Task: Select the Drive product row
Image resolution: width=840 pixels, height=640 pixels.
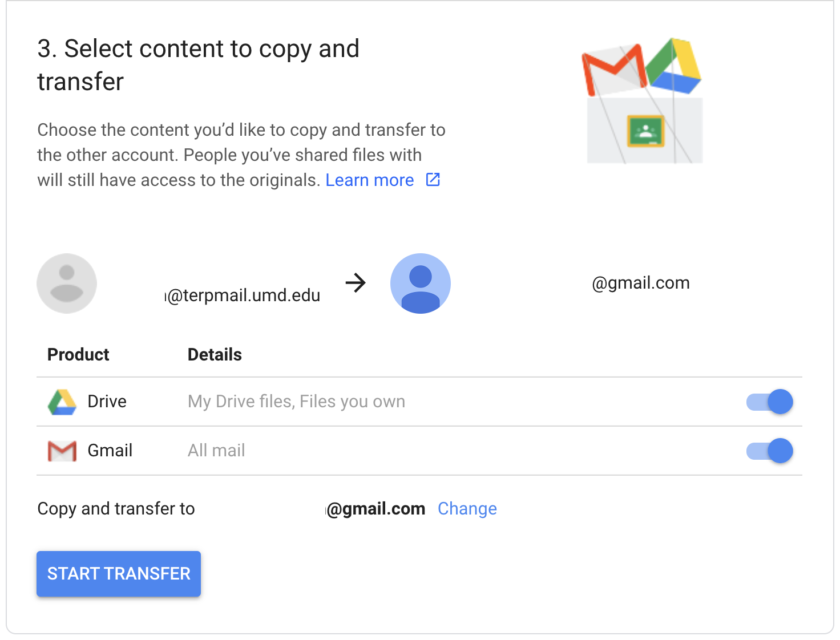Action: point(107,401)
